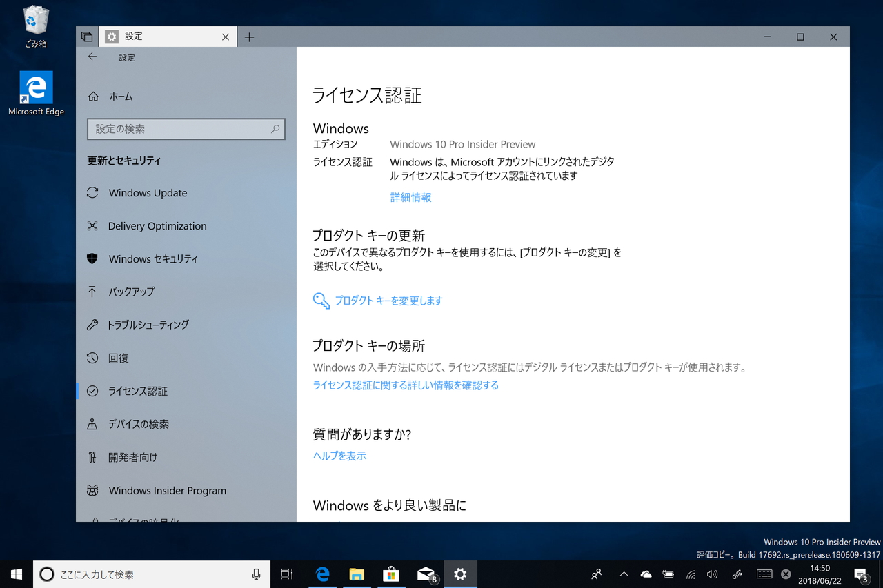883x588 pixels.
Task: Click the battery tray icon
Action: coord(668,574)
